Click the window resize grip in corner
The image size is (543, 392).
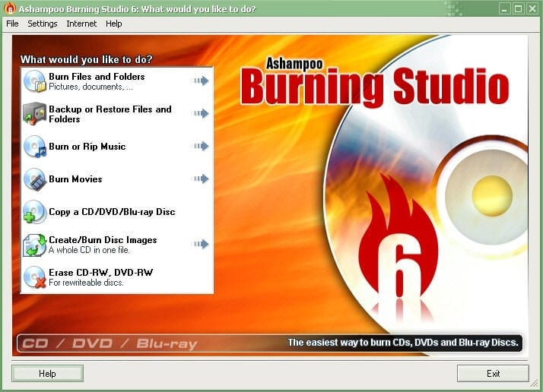tap(535, 384)
